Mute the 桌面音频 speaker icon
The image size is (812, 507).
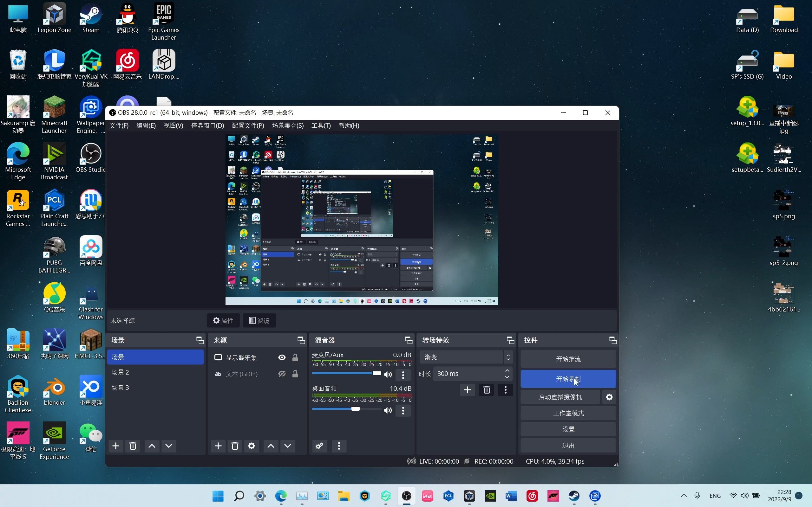coord(388,410)
